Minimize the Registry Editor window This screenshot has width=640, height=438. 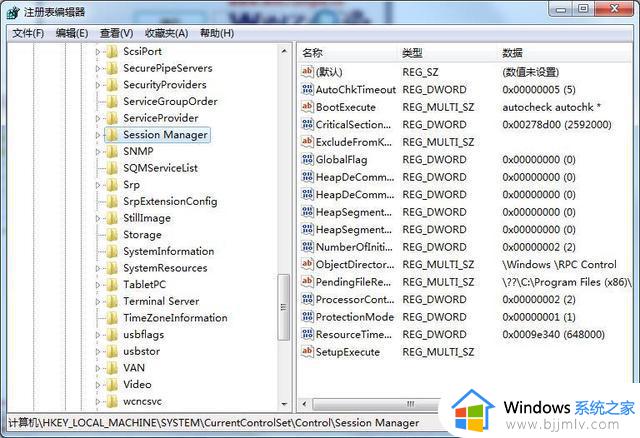tap(561, 9)
